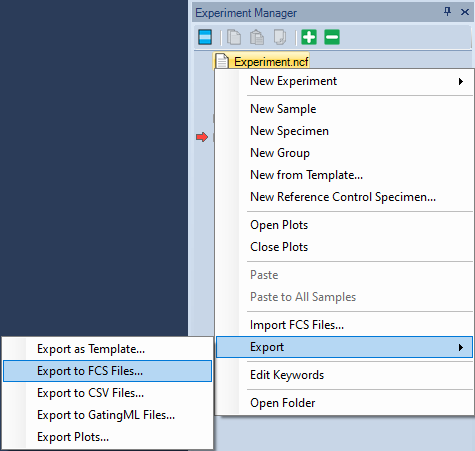
Task: Select New from Template... entry
Action: [x=344, y=175]
